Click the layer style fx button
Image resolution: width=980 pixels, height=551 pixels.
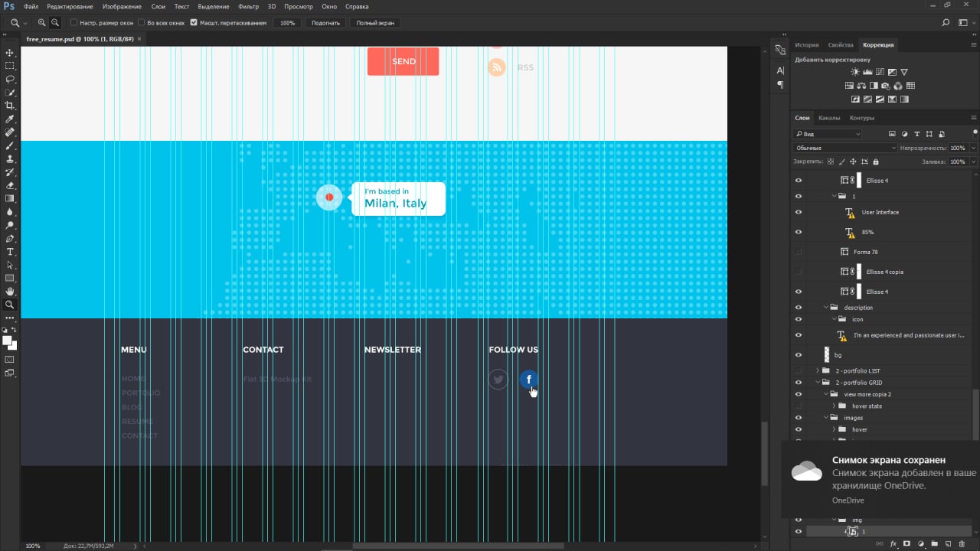pyautogui.click(x=893, y=543)
